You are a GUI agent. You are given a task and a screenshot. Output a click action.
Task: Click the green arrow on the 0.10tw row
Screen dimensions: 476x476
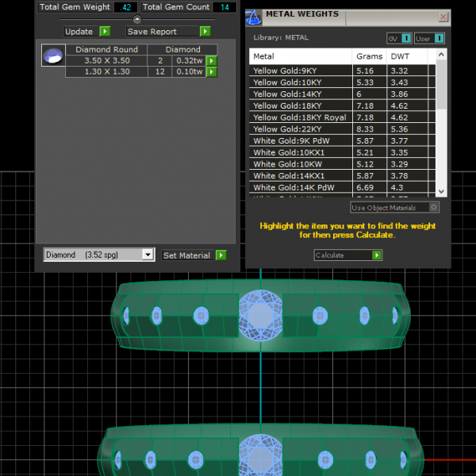coord(211,72)
